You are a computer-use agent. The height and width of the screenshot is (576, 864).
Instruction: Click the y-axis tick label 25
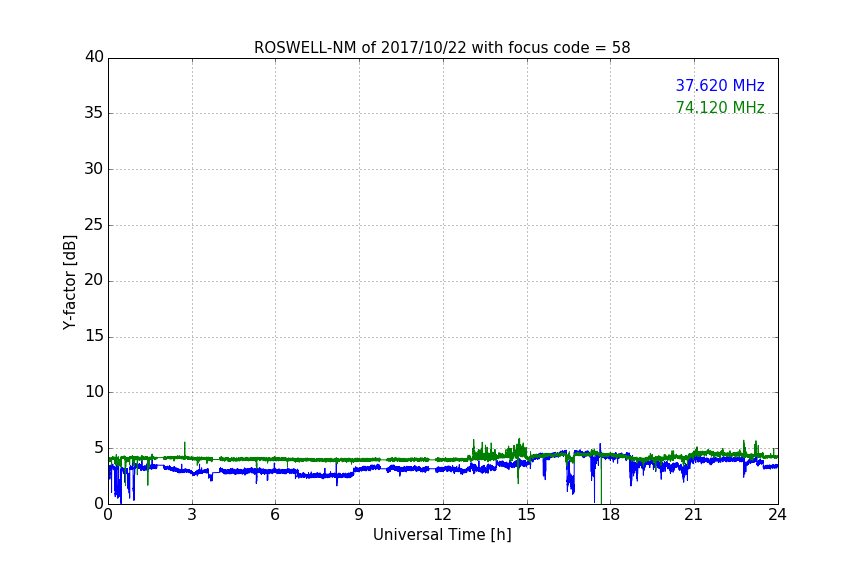click(94, 224)
